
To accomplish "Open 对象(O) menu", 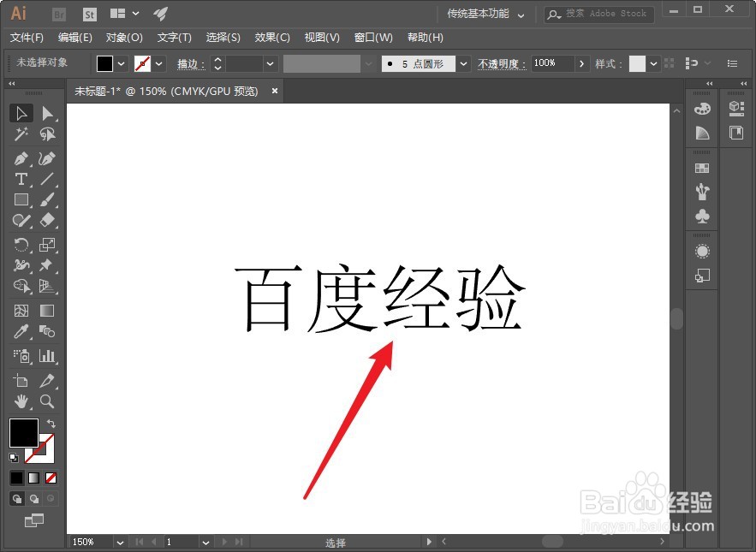I will click(x=124, y=38).
